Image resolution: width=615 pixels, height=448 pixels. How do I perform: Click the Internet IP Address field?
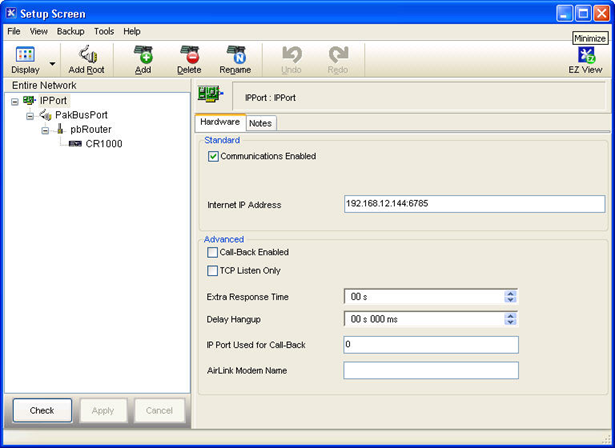[x=474, y=204]
